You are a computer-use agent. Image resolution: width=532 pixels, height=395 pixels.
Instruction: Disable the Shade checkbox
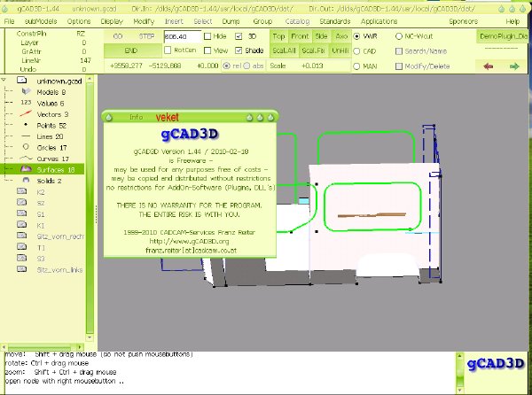click(x=239, y=50)
